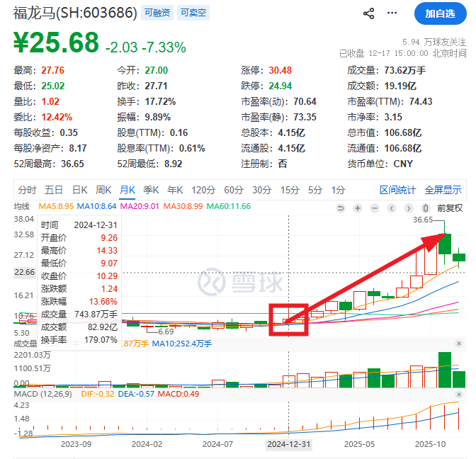Click the share icon near the stock title

(368, 13)
